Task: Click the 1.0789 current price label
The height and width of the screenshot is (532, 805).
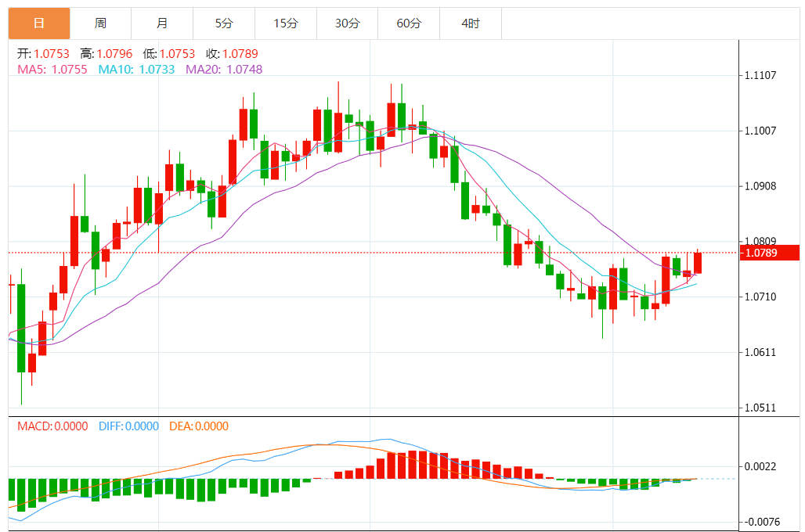Action: pyautogui.click(x=770, y=253)
